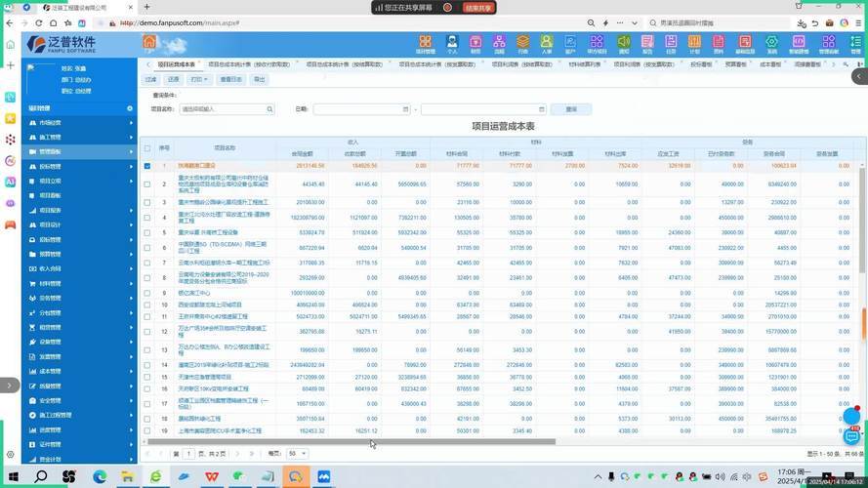Uncheck the checkbox for row 1
The height and width of the screenshot is (488, 868).
point(147,166)
